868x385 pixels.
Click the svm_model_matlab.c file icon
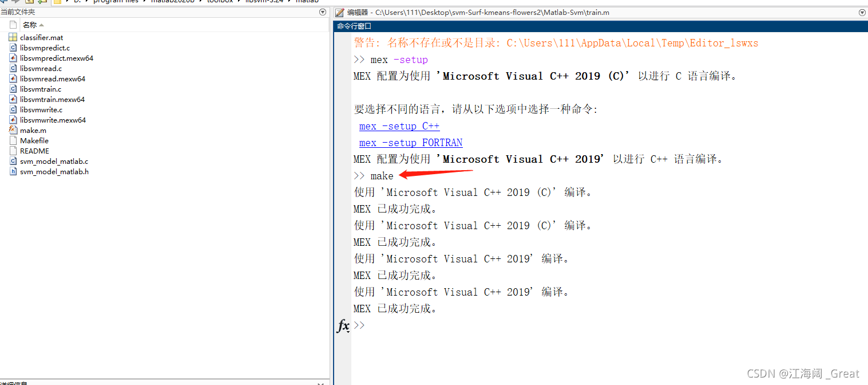click(x=13, y=161)
